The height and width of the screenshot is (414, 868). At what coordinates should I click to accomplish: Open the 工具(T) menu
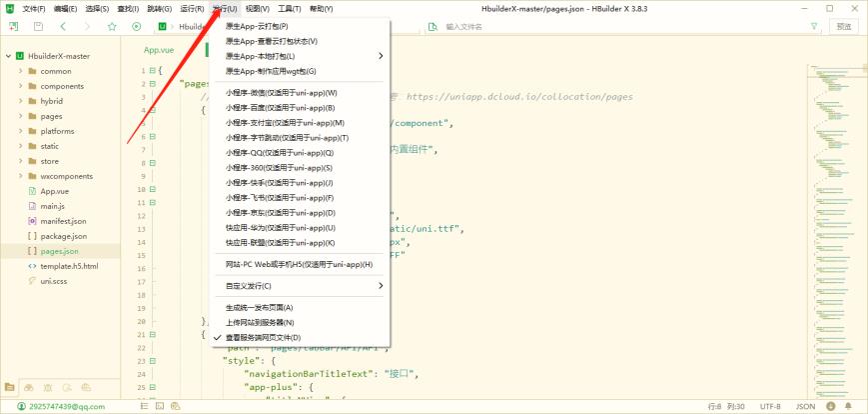pyautogui.click(x=289, y=9)
